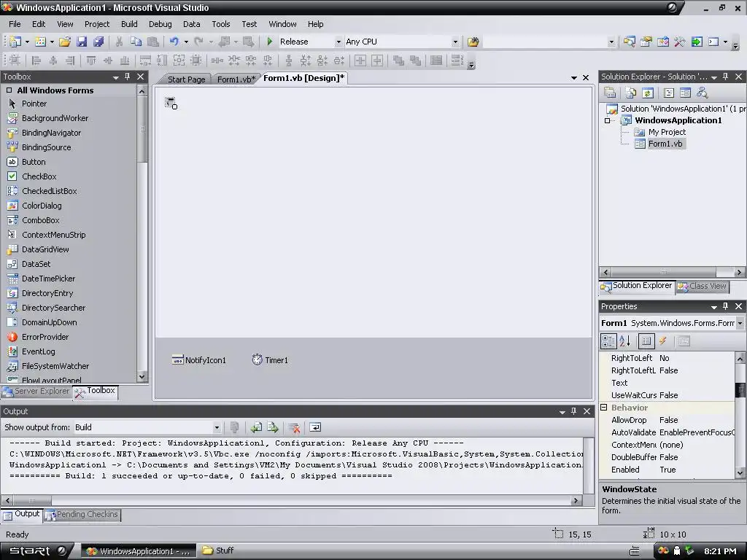Open the Release configuration dropdown
The width and height of the screenshot is (747, 560).
(x=338, y=42)
